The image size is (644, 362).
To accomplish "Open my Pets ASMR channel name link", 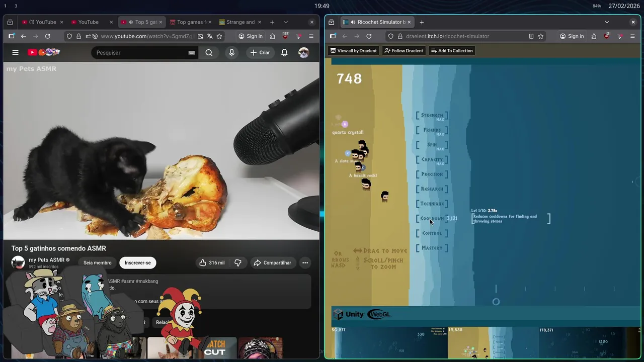I will [46, 260].
